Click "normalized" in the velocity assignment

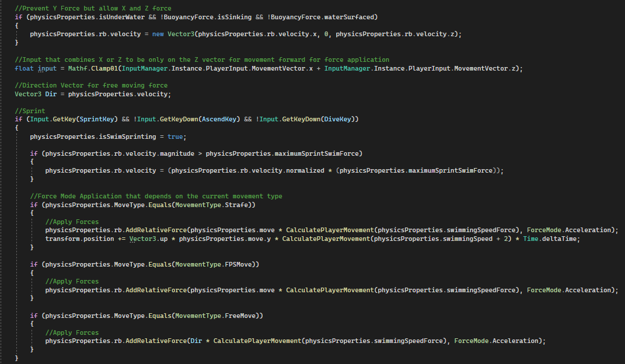click(305, 170)
